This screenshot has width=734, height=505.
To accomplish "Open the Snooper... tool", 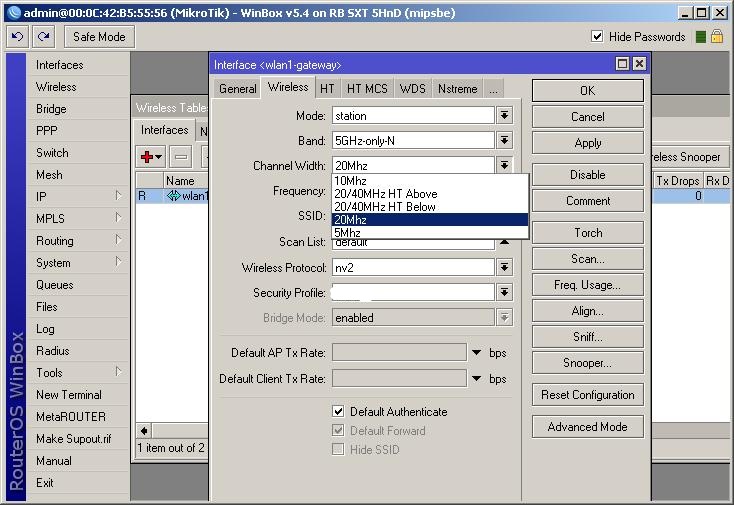I will 587,363.
